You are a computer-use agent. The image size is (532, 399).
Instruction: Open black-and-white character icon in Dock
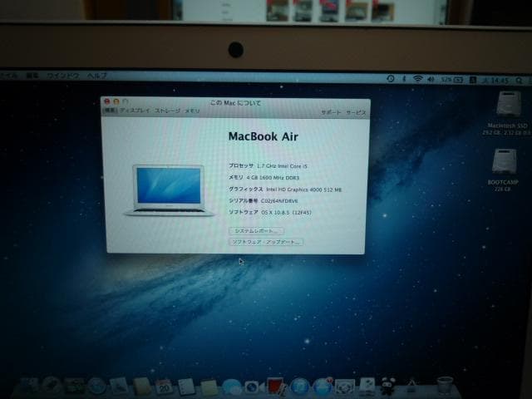click(388, 387)
